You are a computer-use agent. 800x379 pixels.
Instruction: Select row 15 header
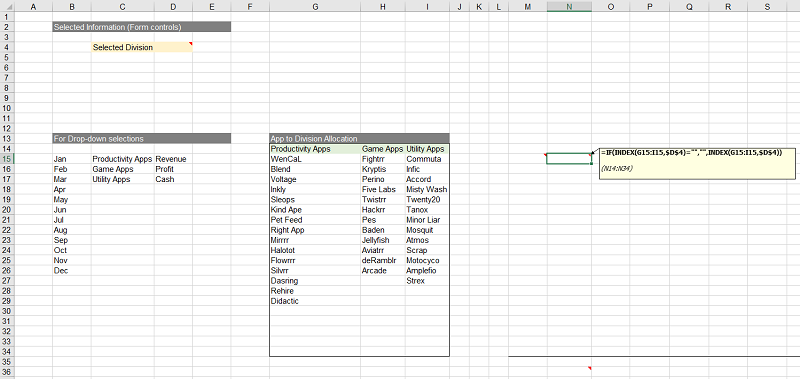[7, 159]
